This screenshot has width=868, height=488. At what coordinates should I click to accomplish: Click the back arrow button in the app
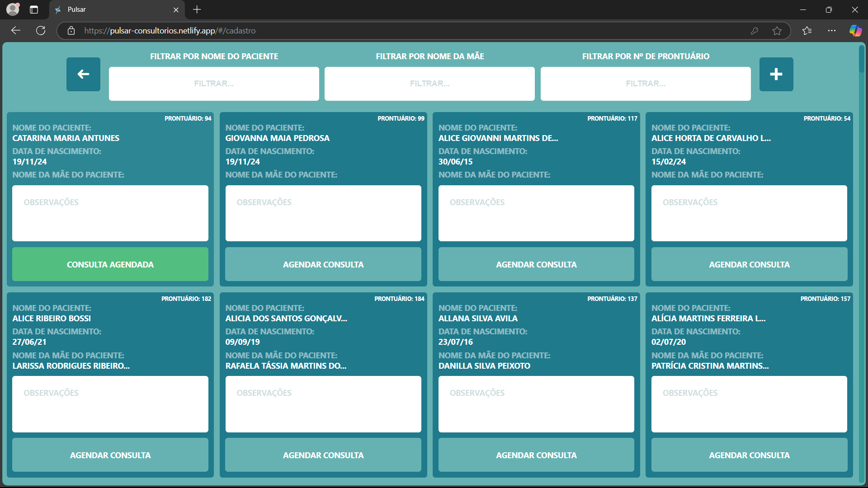[x=83, y=74]
